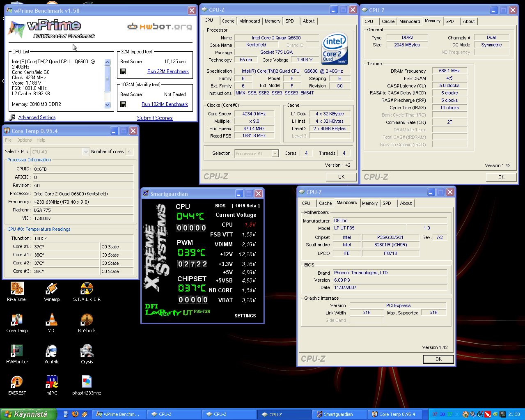Click the taskbar clock showing 21:38
This screenshot has height=420, width=525.
pyautogui.click(x=514, y=414)
